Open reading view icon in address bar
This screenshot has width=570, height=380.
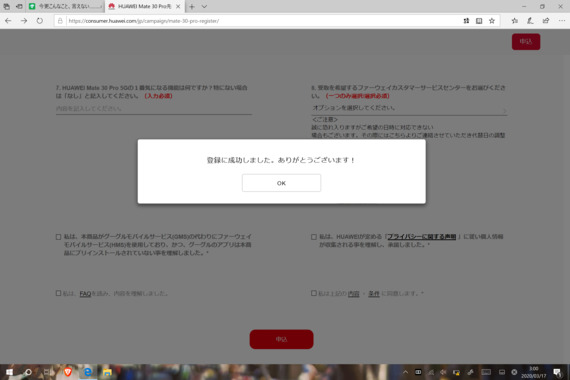coord(479,21)
